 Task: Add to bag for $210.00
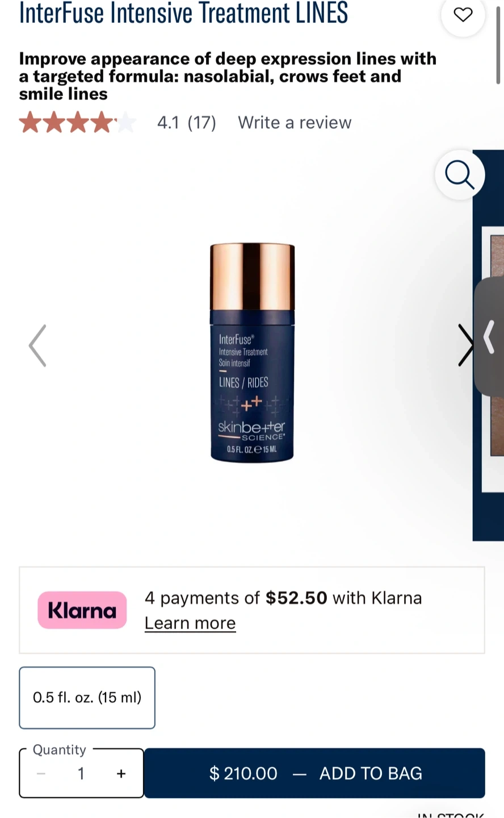(x=314, y=773)
